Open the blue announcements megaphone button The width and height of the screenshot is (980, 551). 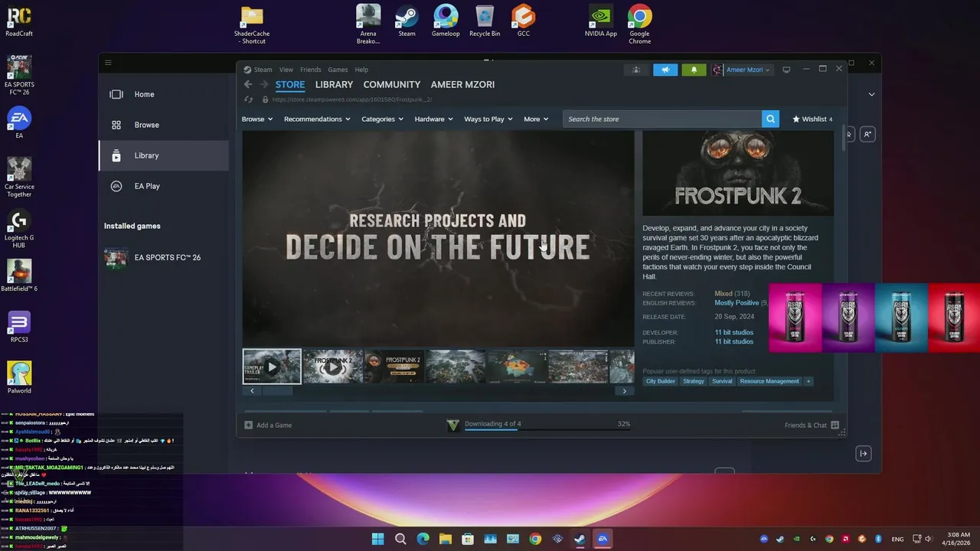(x=665, y=70)
